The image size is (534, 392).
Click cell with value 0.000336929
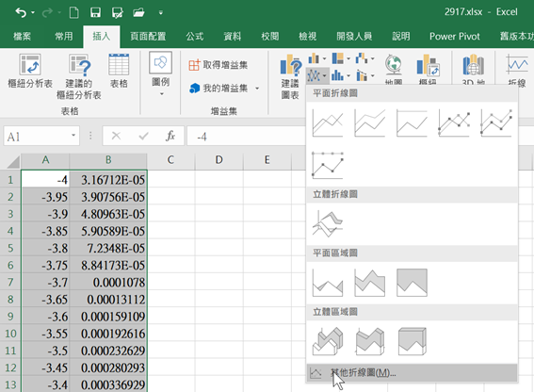pos(108,384)
